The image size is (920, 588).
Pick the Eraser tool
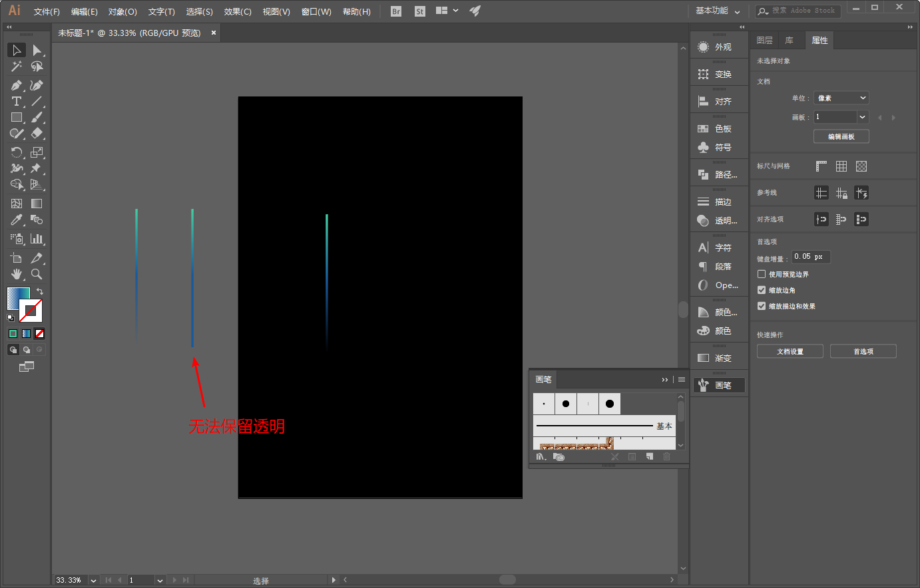pyautogui.click(x=37, y=133)
